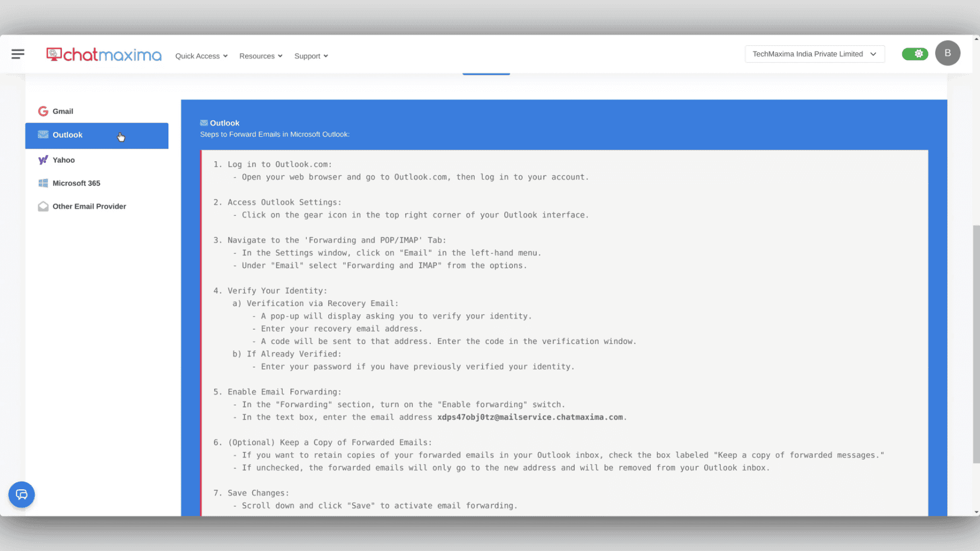
Task: Expand the Support dropdown
Action: pyautogui.click(x=311, y=56)
